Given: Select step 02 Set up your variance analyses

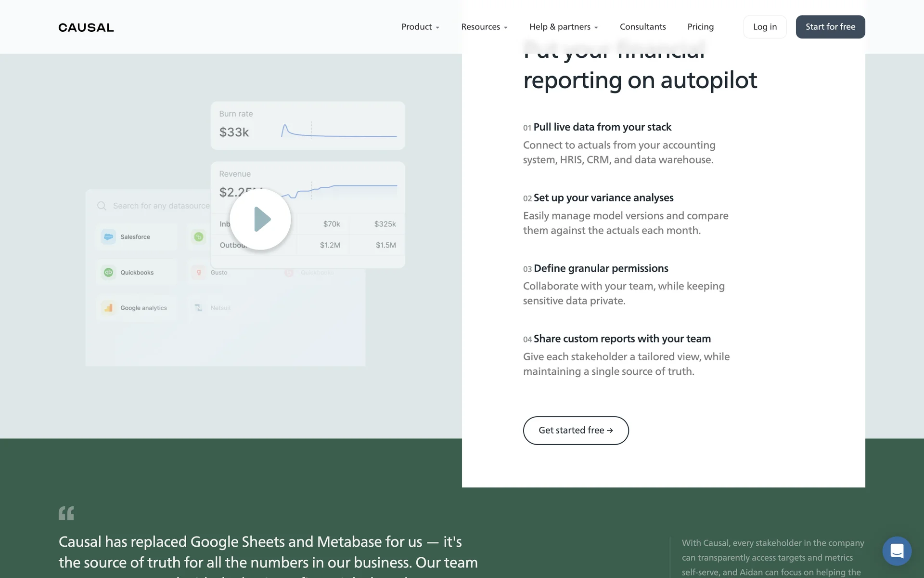Looking at the screenshot, I should (x=603, y=198).
